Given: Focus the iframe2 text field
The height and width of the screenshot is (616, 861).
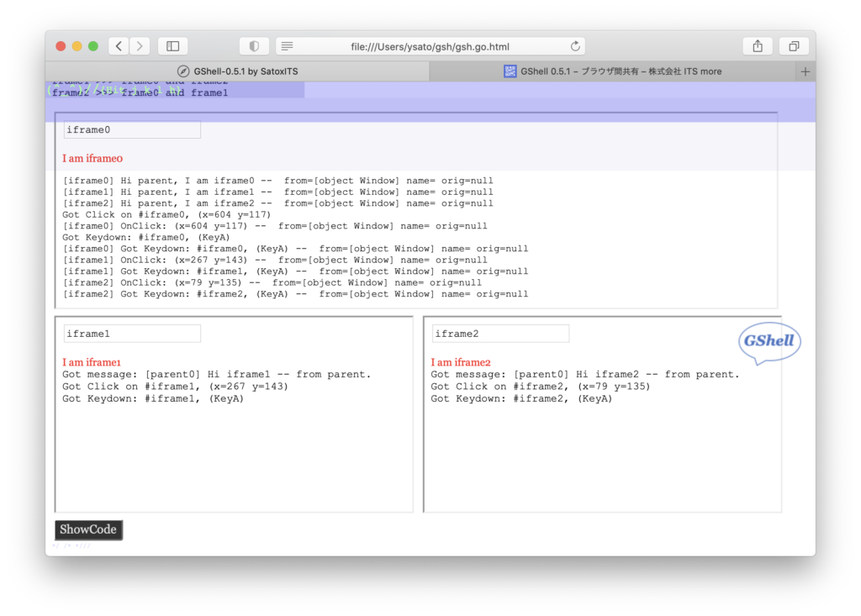Looking at the screenshot, I should click(x=500, y=334).
